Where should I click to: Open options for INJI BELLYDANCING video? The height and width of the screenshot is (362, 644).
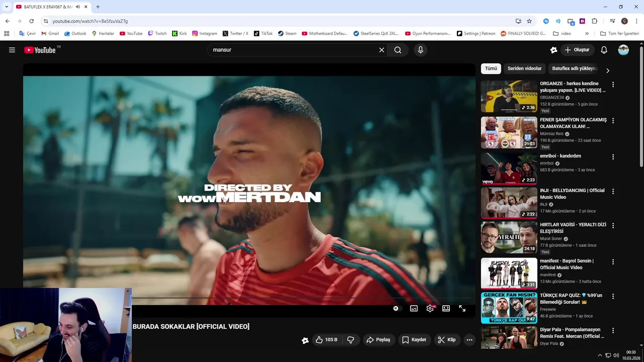tap(613, 191)
